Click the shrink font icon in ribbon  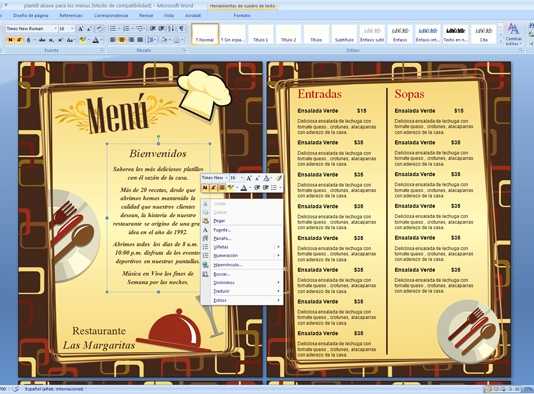click(90, 29)
